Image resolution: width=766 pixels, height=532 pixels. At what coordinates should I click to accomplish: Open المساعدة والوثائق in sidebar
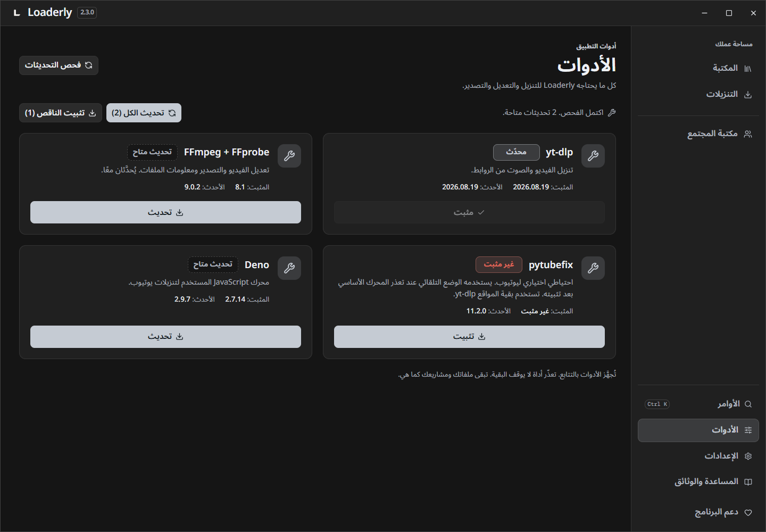tap(698, 482)
